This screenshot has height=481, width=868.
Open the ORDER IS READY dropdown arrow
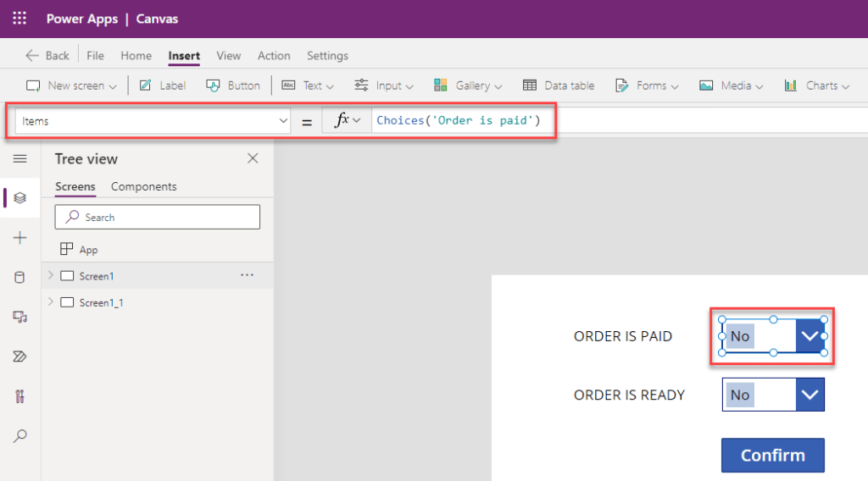click(x=810, y=395)
